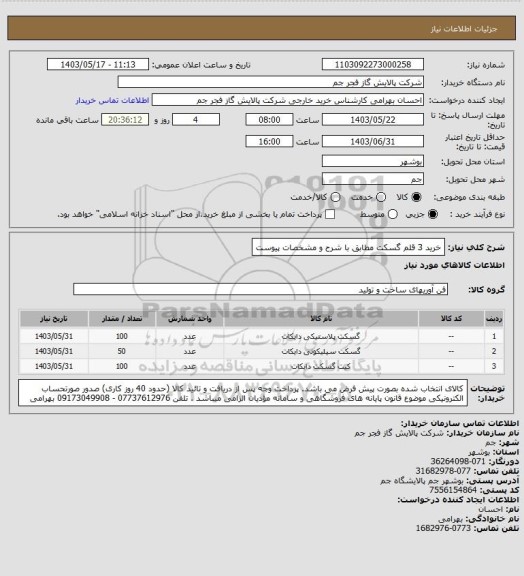Select item name گسکت پلاستیکی دایکات
Screen dimensions: 524x576
(321, 336)
